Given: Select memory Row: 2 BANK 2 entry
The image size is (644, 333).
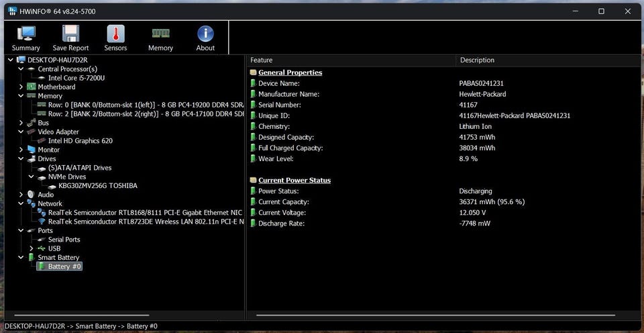Looking at the screenshot, I should [146, 114].
